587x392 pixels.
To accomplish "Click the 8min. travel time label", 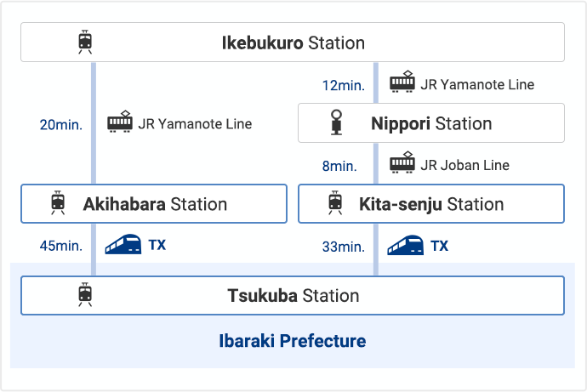I will click(339, 166).
